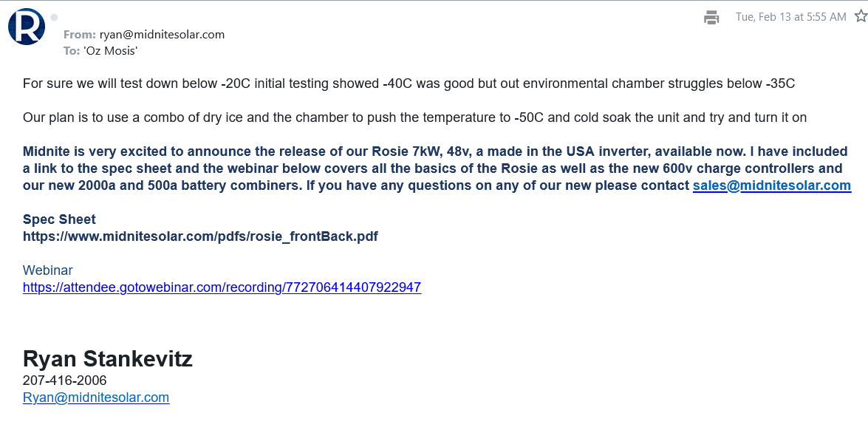This screenshot has height=430, width=868.
Task: Click the gray status dot beside the avatar
Action: tap(54, 17)
